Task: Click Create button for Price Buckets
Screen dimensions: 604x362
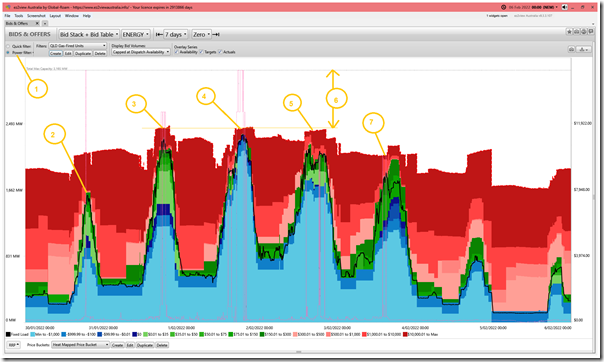Action: [x=117, y=345]
